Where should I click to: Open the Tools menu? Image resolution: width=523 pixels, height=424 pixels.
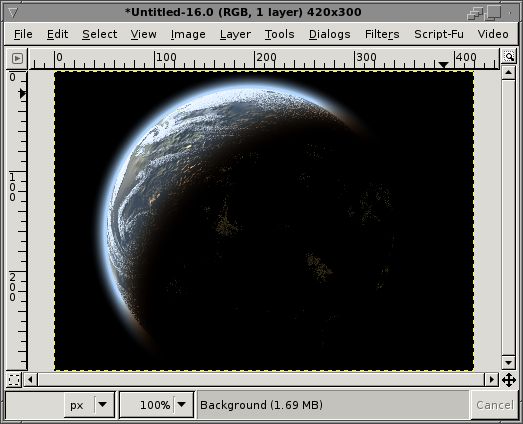point(280,34)
